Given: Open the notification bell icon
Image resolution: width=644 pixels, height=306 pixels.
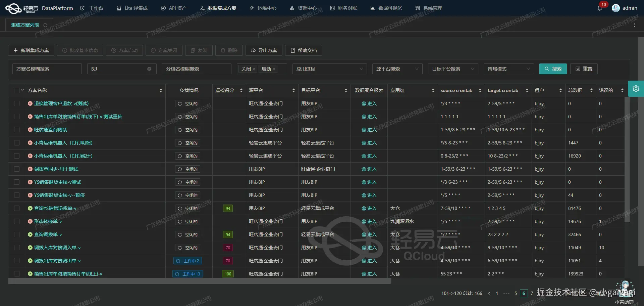Looking at the screenshot, I should click(600, 8).
